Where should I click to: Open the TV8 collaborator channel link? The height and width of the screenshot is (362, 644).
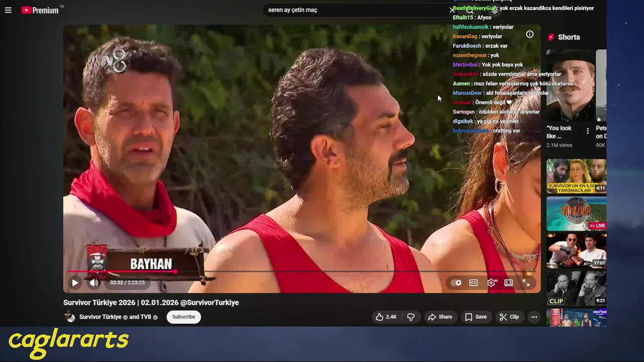(x=146, y=317)
